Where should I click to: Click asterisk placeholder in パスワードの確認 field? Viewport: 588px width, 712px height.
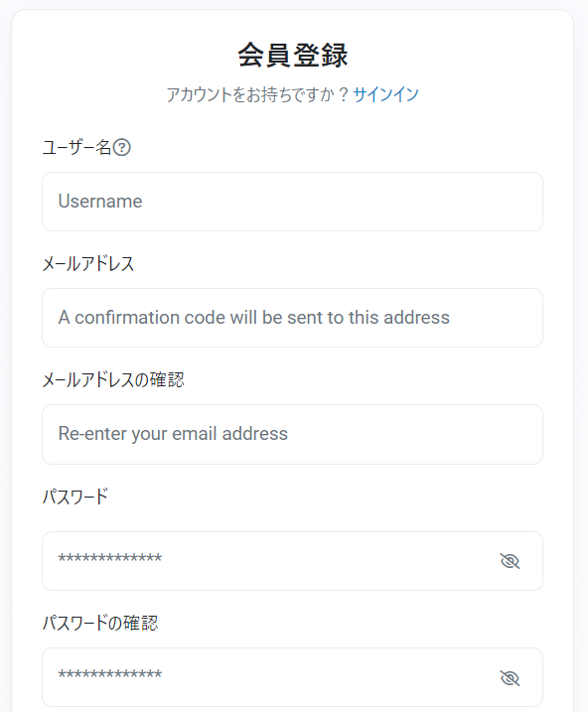(110, 674)
